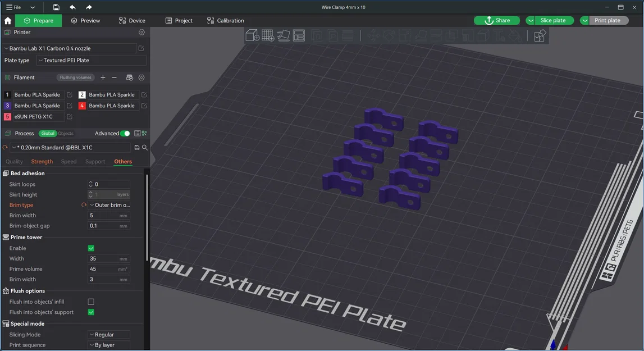Switch to the Project tab
The image size is (644, 351).
tap(179, 21)
